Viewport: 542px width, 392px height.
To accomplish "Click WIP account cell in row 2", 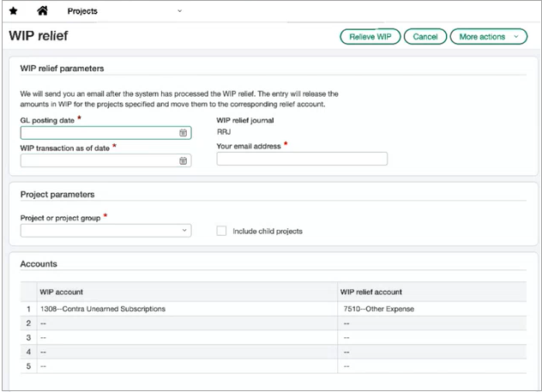I will (184, 323).
